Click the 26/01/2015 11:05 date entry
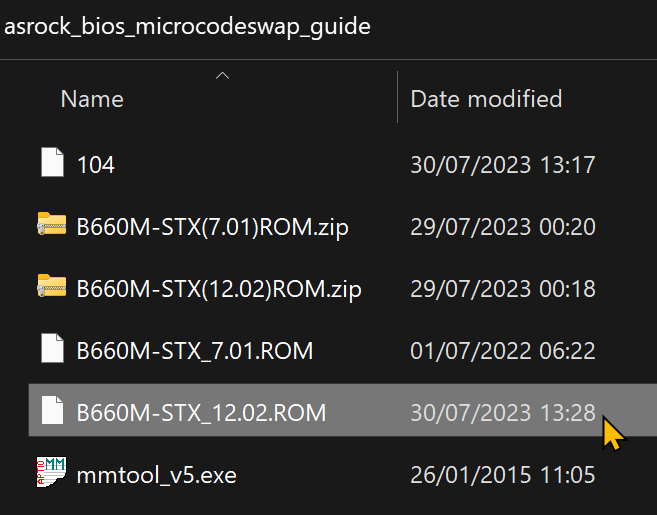This screenshot has height=515, width=657. pyautogui.click(x=503, y=474)
